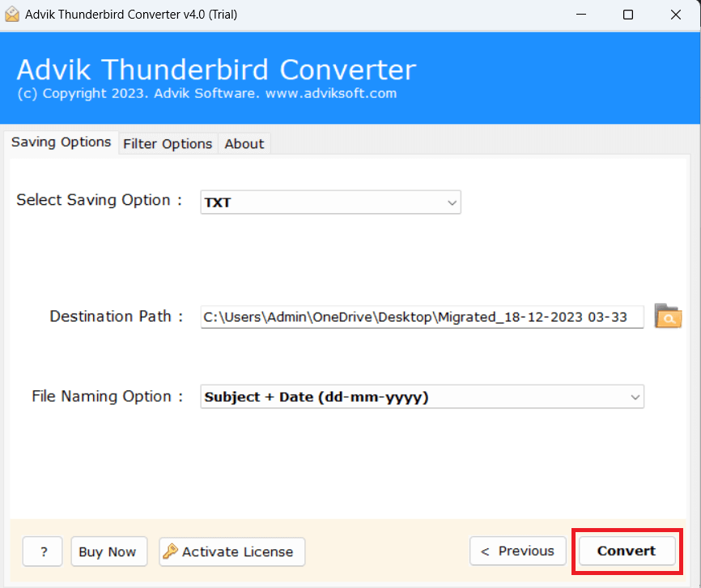The height and width of the screenshot is (588, 701).
Task: Open help with the question mark button
Action: pos(42,552)
